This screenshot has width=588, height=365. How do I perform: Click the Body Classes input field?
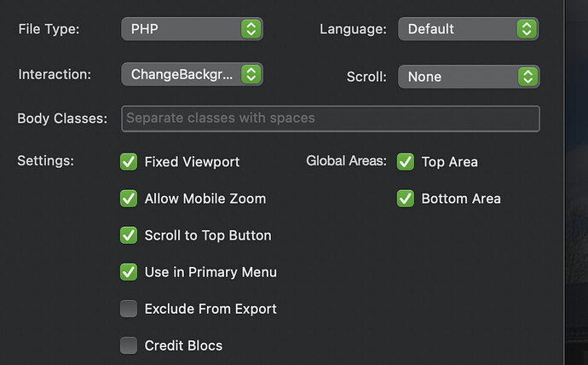331,119
